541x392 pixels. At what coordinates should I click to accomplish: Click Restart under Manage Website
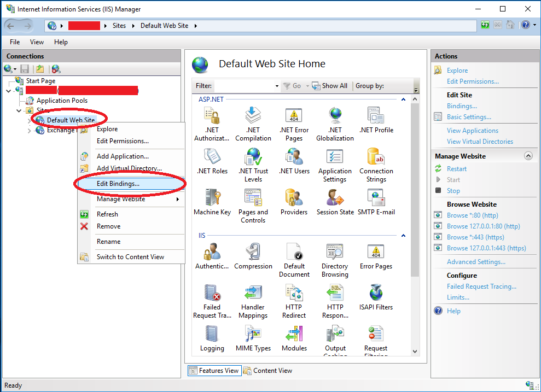pyautogui.click(x=456, y=169)
